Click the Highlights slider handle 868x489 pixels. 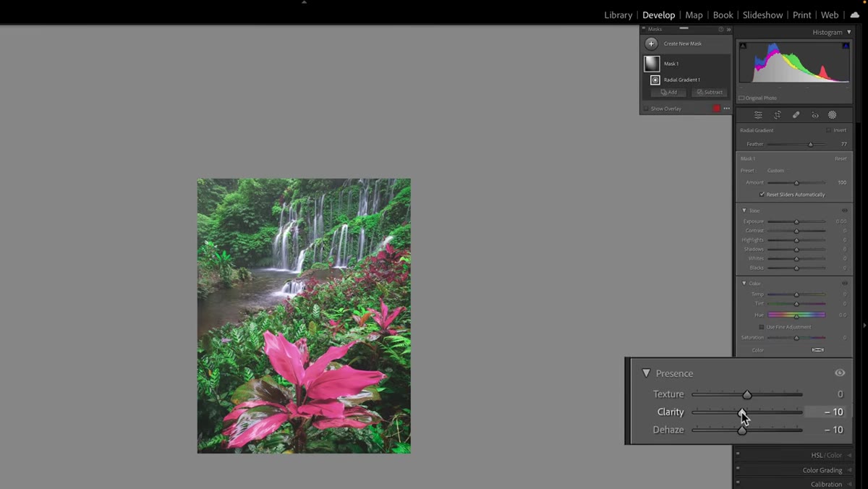click(x=796, y=240)
